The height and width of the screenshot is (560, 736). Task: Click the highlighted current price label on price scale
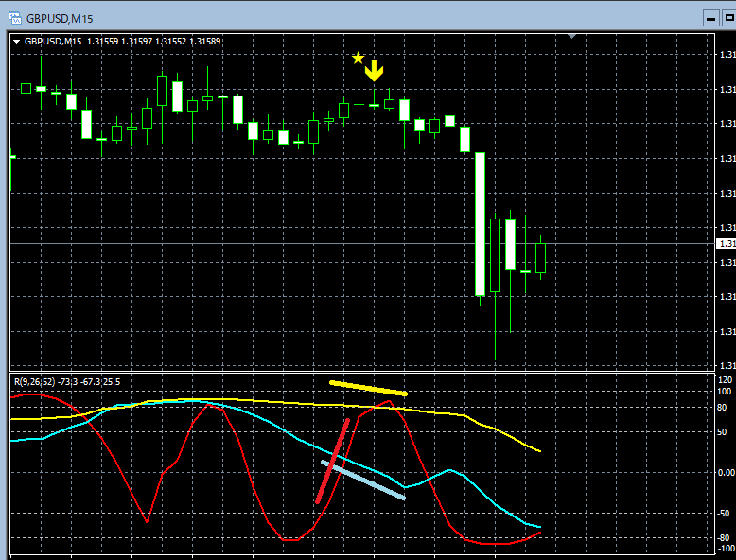pyautogui.click(x=726, y=244)
